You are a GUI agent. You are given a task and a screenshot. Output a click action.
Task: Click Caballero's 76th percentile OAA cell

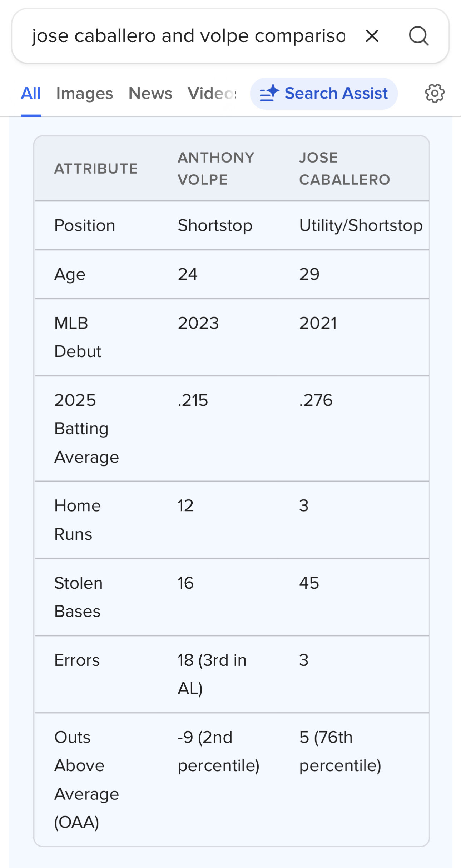pyautogui.click(x=340, y=751)
